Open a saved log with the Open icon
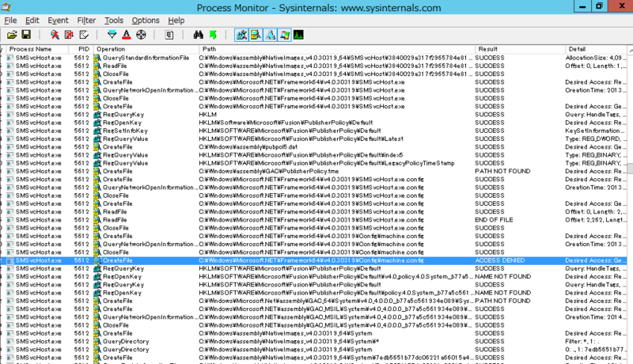Screen dimensions: 633x364 point(12,35)
